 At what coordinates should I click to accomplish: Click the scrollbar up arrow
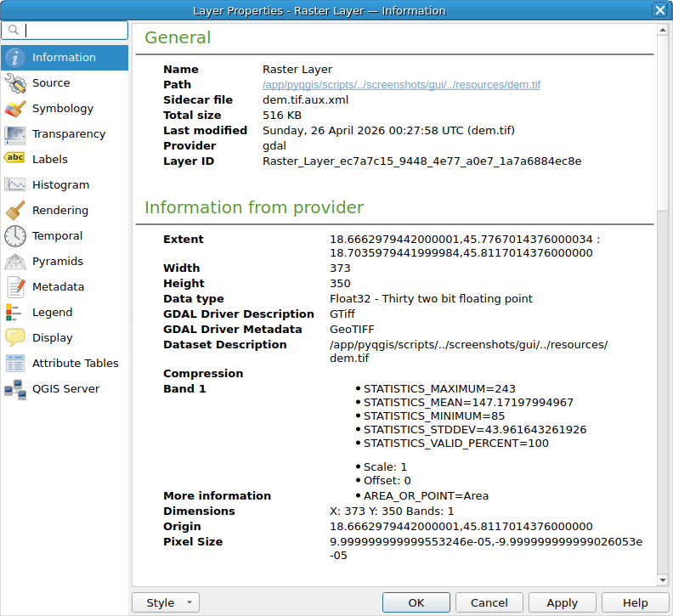662,30
